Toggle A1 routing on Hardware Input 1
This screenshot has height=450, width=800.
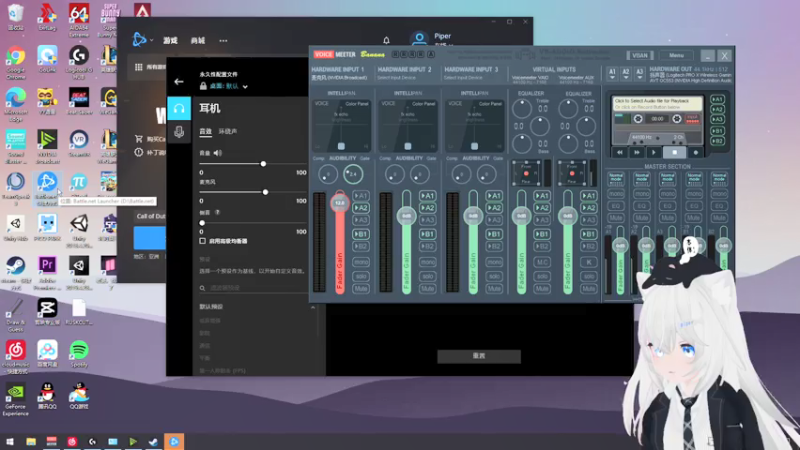361,196
